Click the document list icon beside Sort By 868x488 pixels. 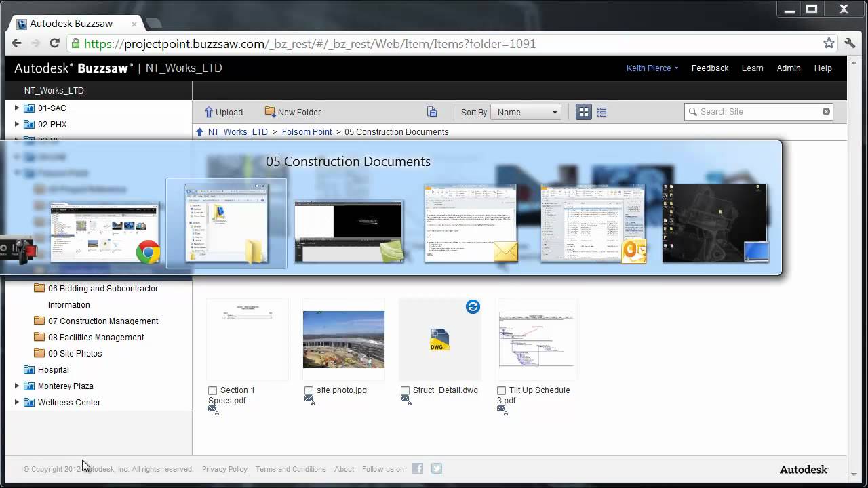coord(432,112)
